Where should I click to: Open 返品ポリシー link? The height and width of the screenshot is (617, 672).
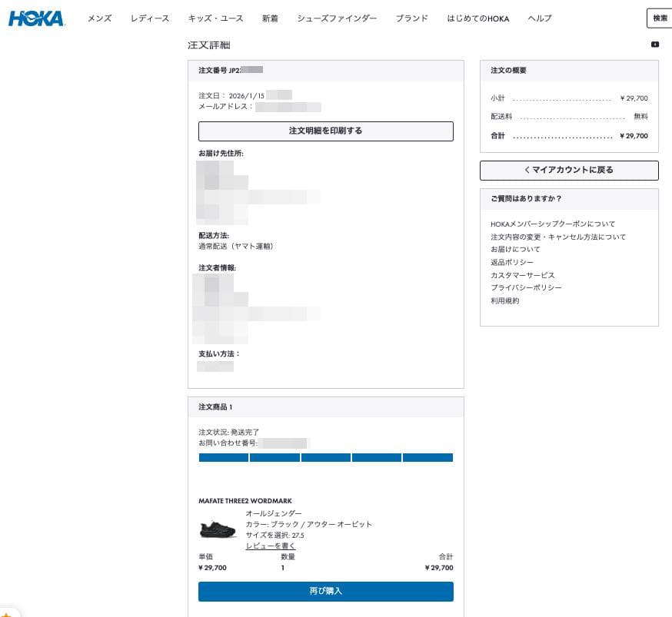pyautogui.click(x=512, y=263)
